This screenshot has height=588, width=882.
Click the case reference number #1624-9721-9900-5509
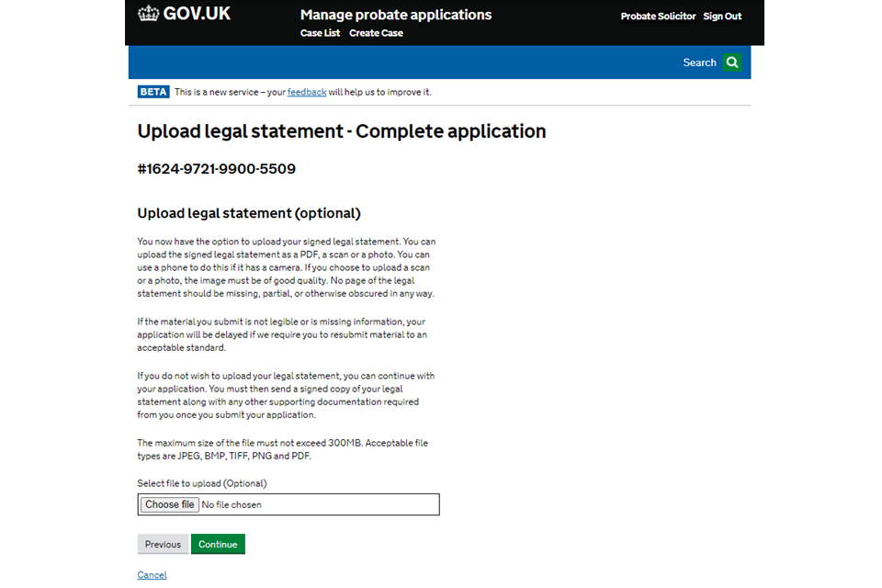tap(216, 169)
